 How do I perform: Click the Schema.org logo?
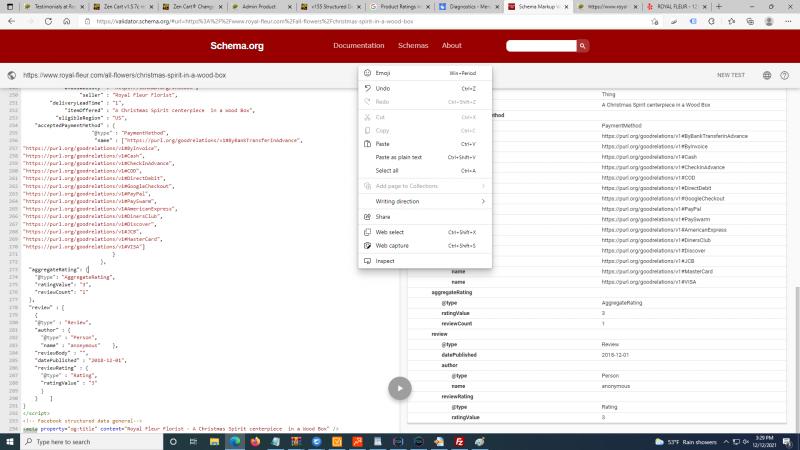click(237, 46)
